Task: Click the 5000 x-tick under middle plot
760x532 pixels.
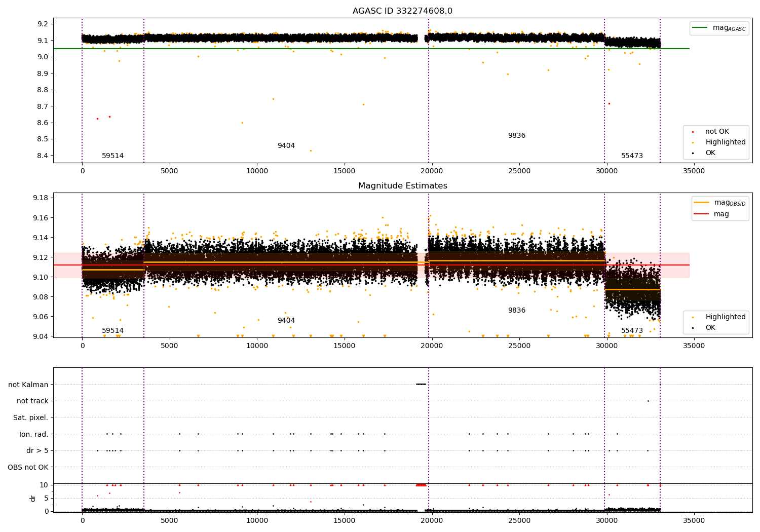Action: (170, 346)
